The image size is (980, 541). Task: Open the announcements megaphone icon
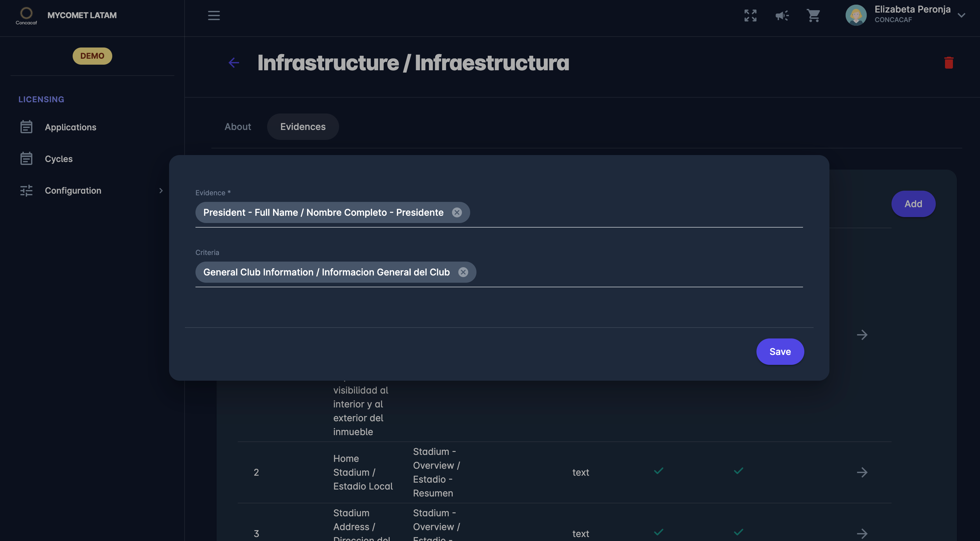tap(782, 16)
